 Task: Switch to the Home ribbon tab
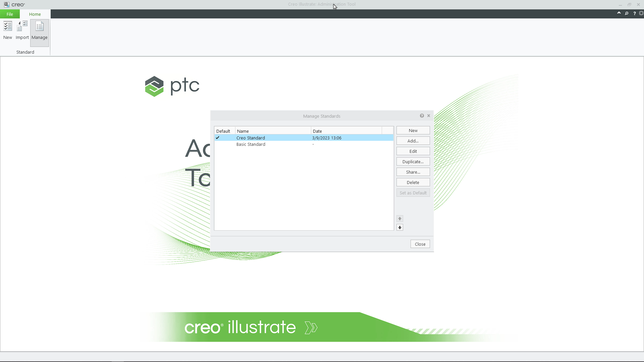click(x=35, y=14)
